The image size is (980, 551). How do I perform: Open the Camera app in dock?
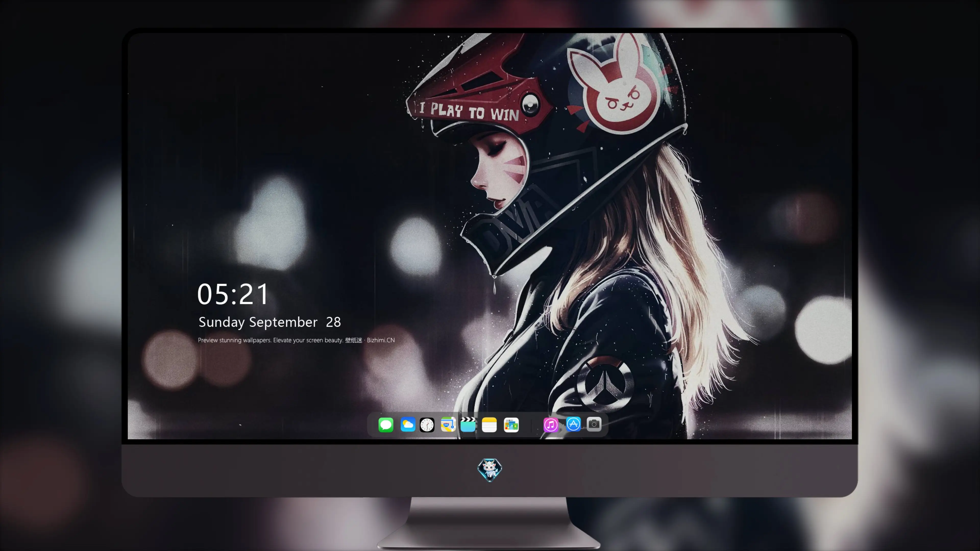[x=594, y=424]
